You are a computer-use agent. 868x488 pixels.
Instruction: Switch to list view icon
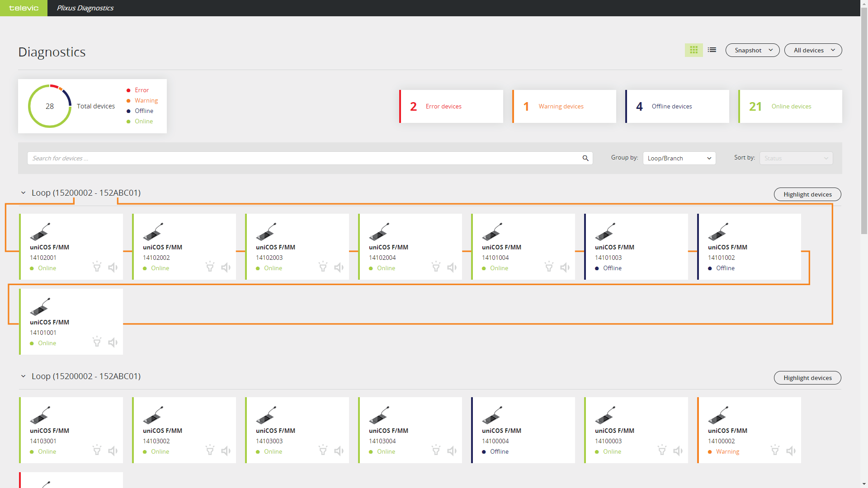[712, 50]
